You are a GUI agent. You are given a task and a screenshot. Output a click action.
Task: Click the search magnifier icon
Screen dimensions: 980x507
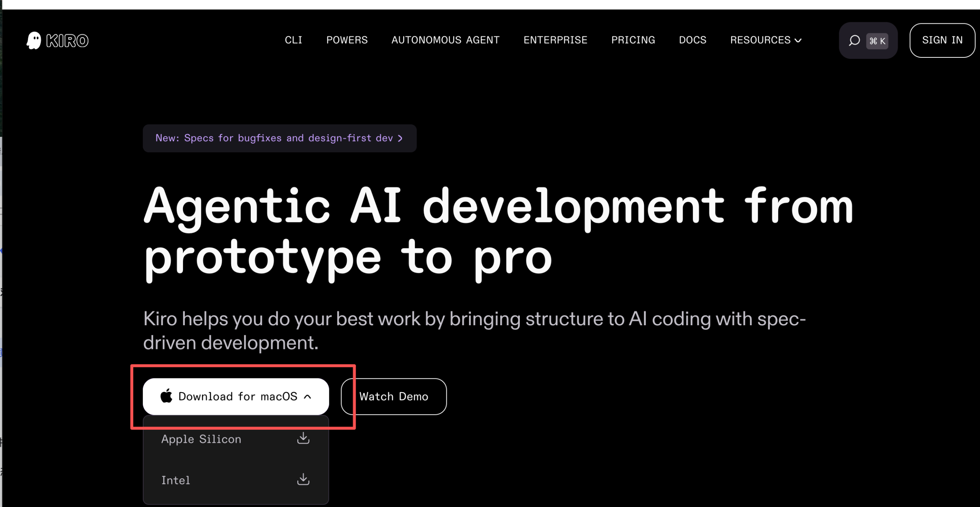click(x=854, y=41)
